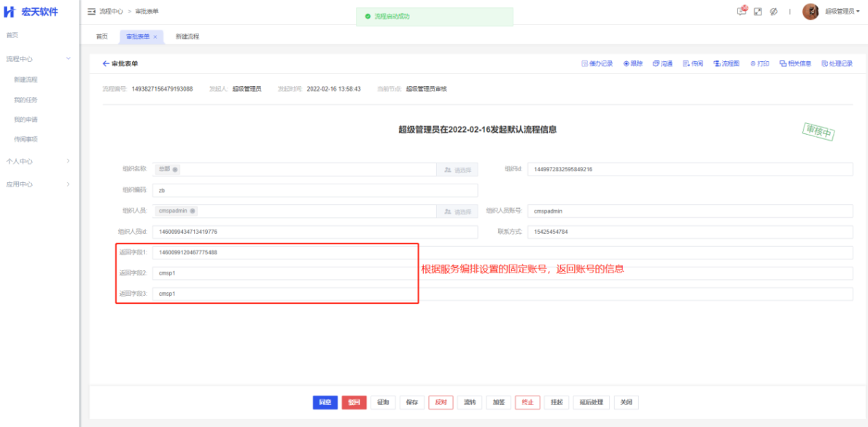Open 催办记录 in the form toolbar
The image size is (868, 427).
click(x=597, y=63)
